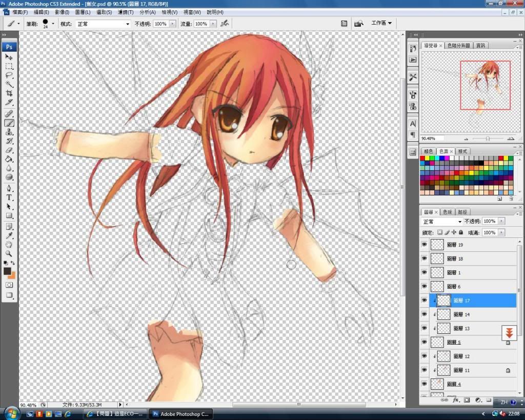
Task: Hide layer 圖層 14
Action: coord(424,314)
